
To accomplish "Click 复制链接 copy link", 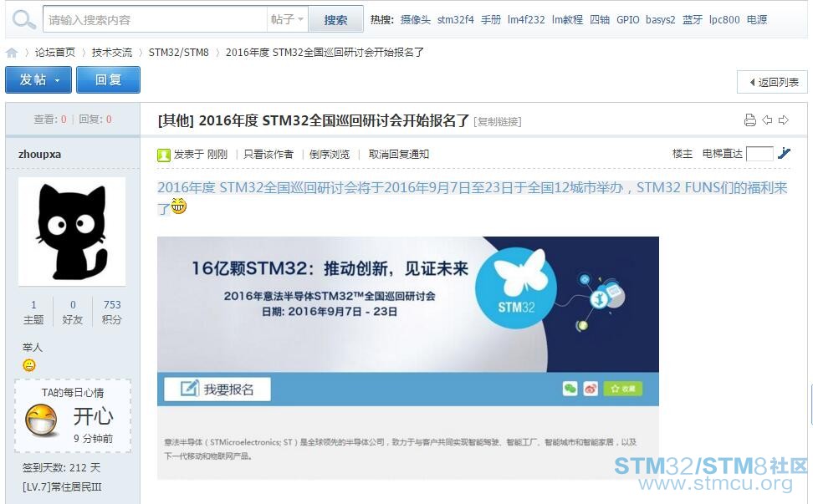I will 498,122.
